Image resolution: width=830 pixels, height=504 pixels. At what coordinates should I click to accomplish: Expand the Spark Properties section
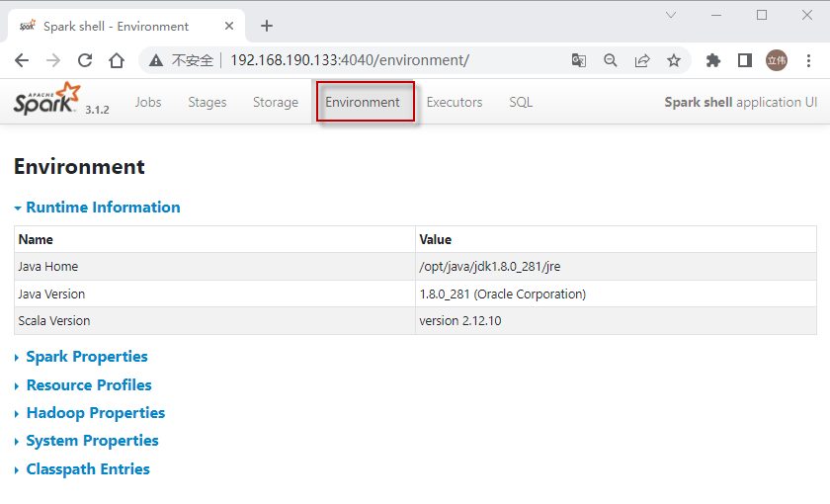point(87,357)
